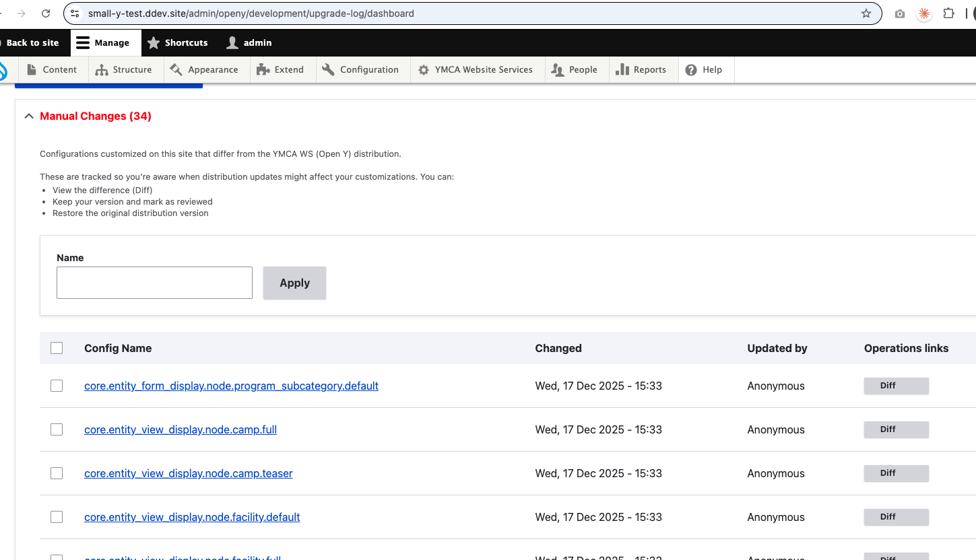Click the site information icon in address bar
This screenshot has height=560, width=976.
(75, 13)
